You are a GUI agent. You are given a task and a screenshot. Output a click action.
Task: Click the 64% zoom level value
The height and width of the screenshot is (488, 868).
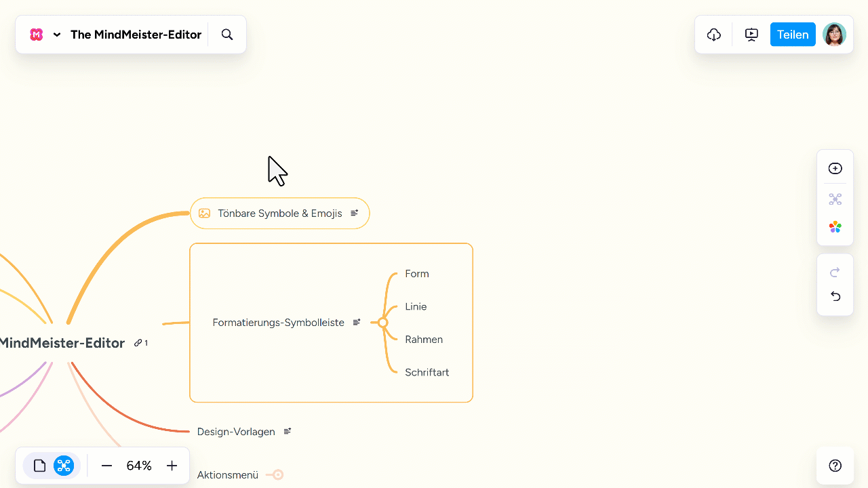coord(139,466)
